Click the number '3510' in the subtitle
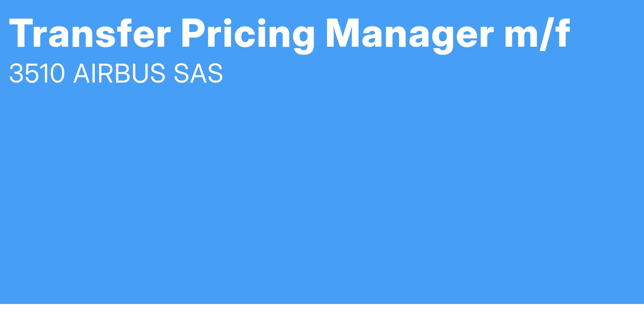 [x=37, y=73]
